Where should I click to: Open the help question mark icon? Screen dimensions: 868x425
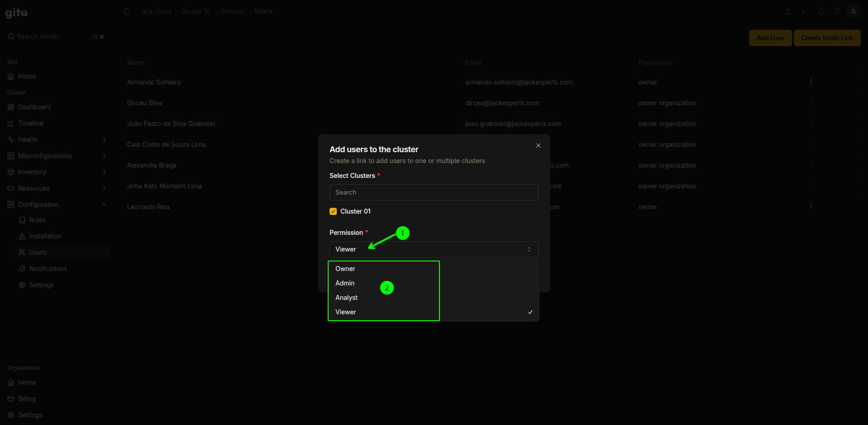pyautogui.click(x=837, y=11)
